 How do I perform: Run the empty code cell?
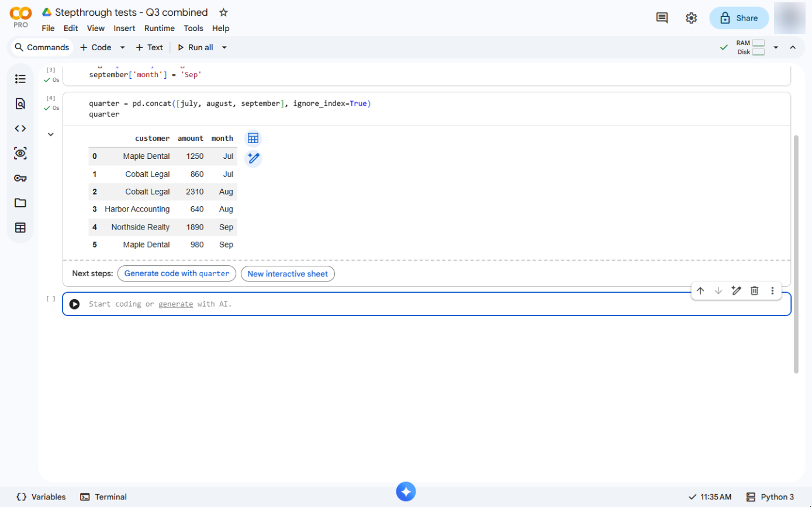tap(74, 304)
